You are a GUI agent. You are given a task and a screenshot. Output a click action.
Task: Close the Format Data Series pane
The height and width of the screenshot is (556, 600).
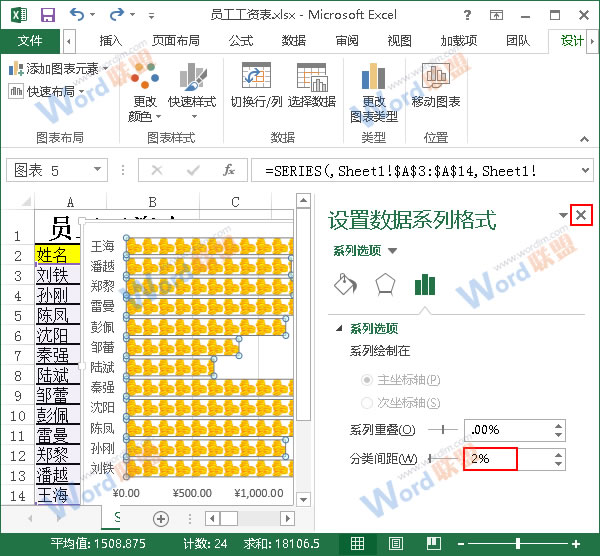582,215
